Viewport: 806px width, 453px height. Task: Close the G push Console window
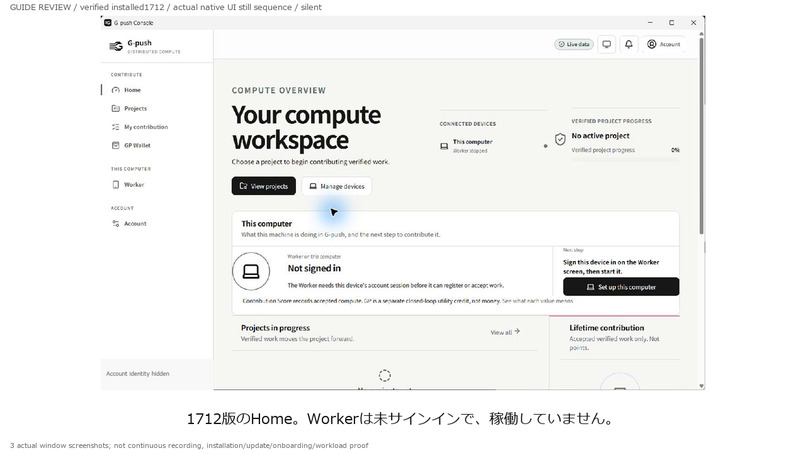point(693,23)
